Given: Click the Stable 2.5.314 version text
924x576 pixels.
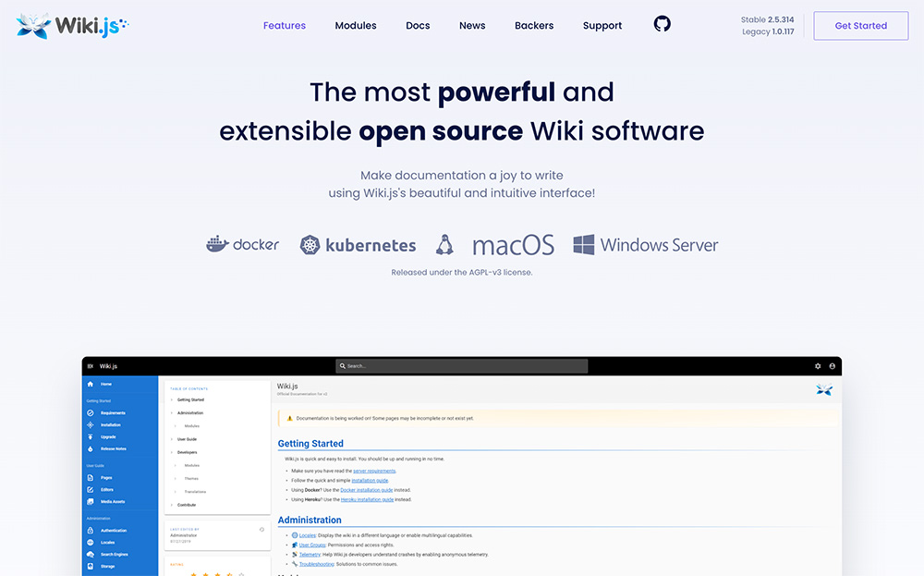Looking at the screenshot, I should (767, 19).
